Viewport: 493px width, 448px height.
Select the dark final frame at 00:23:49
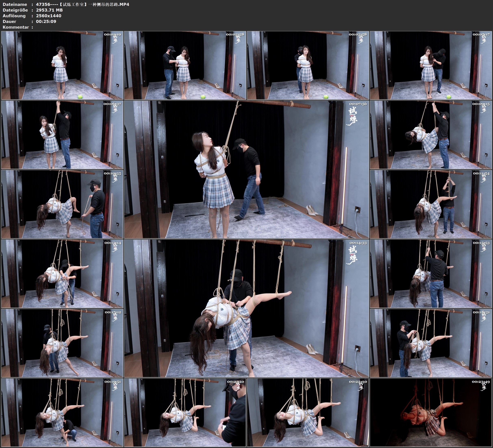tap(431, 412)
